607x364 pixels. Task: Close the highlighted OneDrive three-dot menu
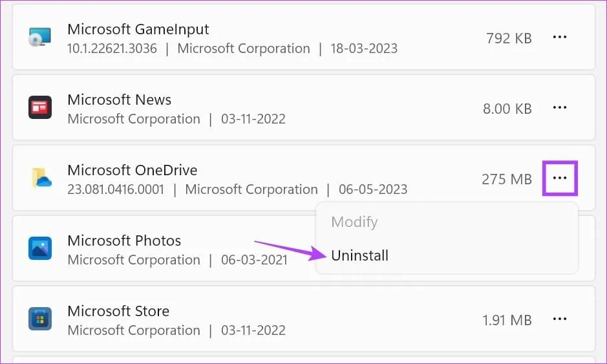pos(560,178)
